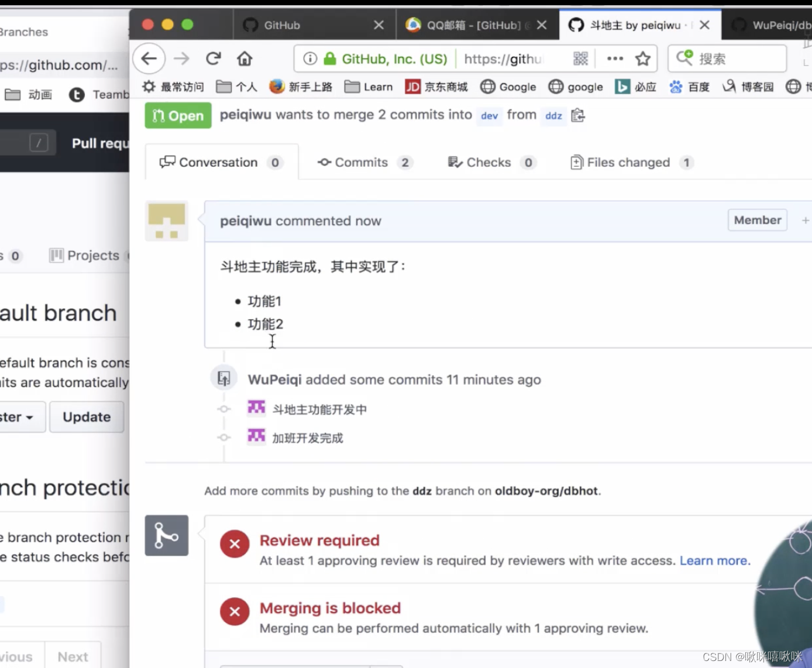Open the 斗地主功能开发中 commit link
This screenshot has width=812, height=668.
(x=319, y=409)
